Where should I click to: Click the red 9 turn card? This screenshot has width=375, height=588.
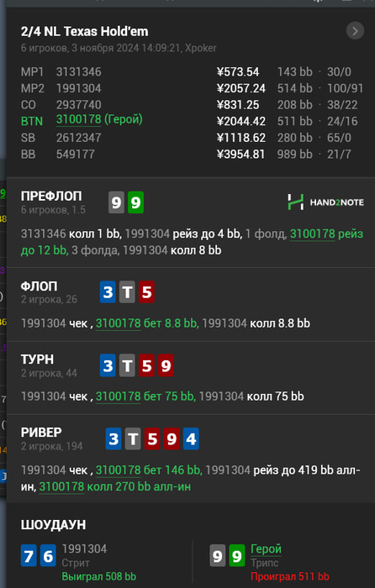coord(166,365)
